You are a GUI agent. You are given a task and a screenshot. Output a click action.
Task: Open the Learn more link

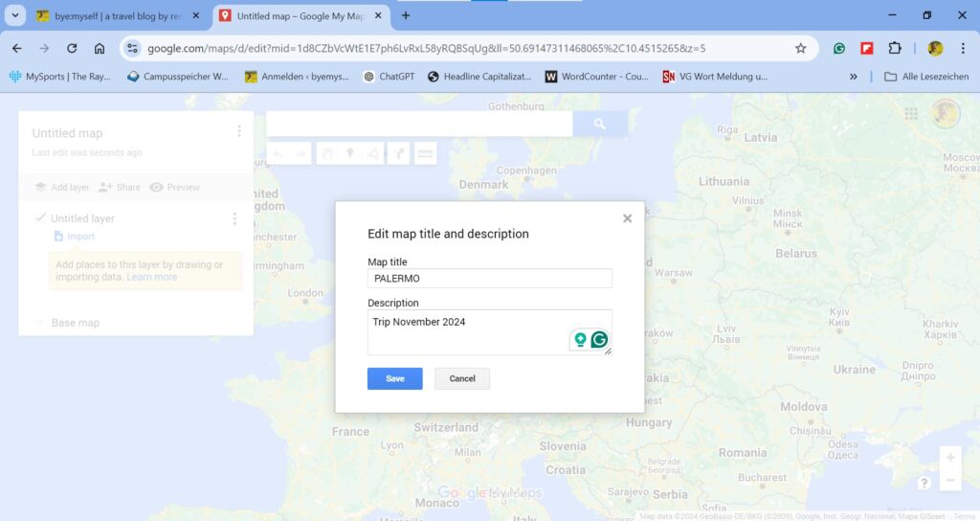(x=152, y=277)
